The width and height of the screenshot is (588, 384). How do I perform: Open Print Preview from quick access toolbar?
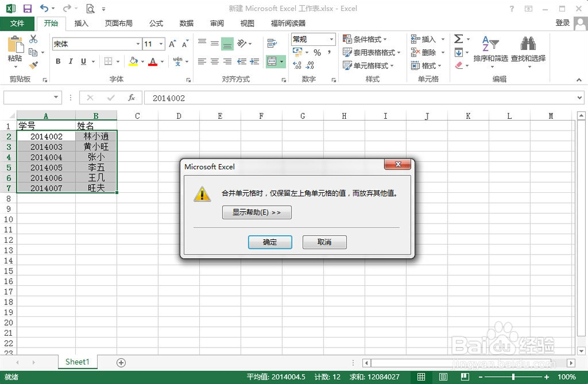coord(91,8)
